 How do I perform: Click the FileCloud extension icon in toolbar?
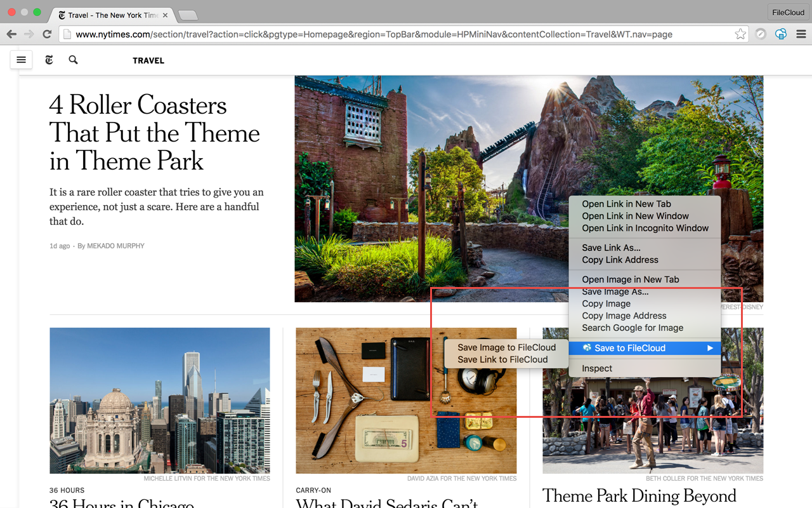(x=781, y=34)
